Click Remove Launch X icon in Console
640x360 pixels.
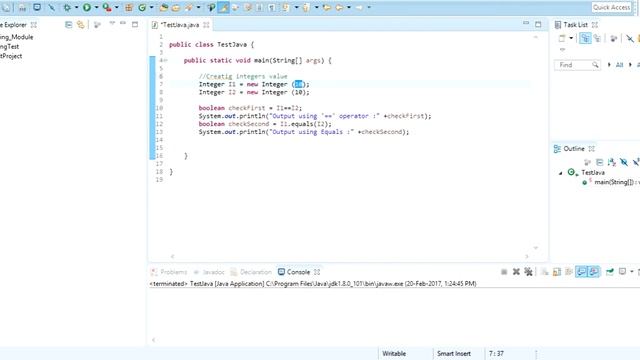tap(516, 272)
